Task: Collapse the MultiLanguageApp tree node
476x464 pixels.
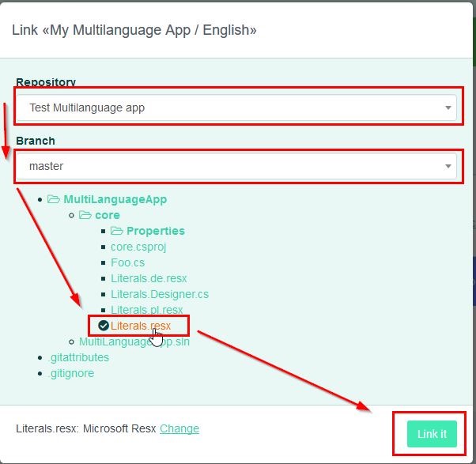Action: point(115,199)
